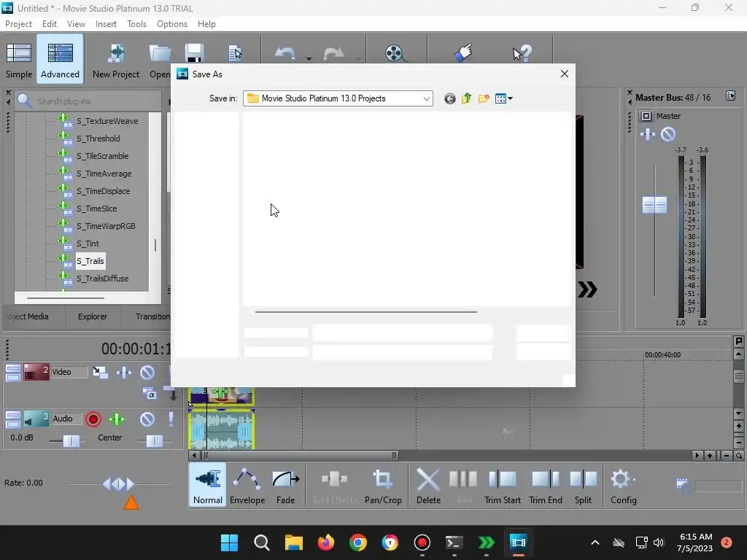This screenshot has height=560, width=747.
Task: Click the Split button
Action: coord(583,486)
